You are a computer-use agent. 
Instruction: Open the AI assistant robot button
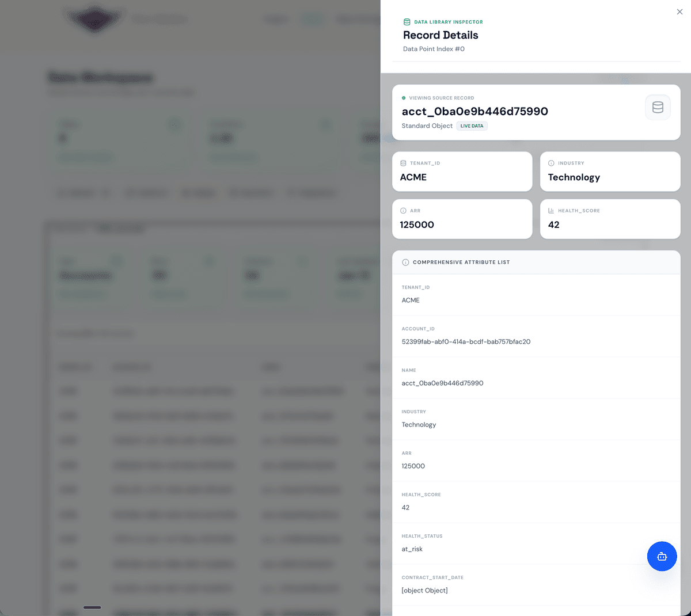tap(662, 556)
